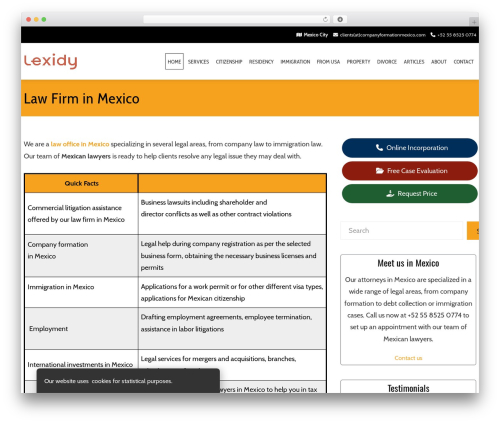The height and width of the screenshot is (423, 500).
Task: Click the 'Employment' table cell
Action: [81, 329]
